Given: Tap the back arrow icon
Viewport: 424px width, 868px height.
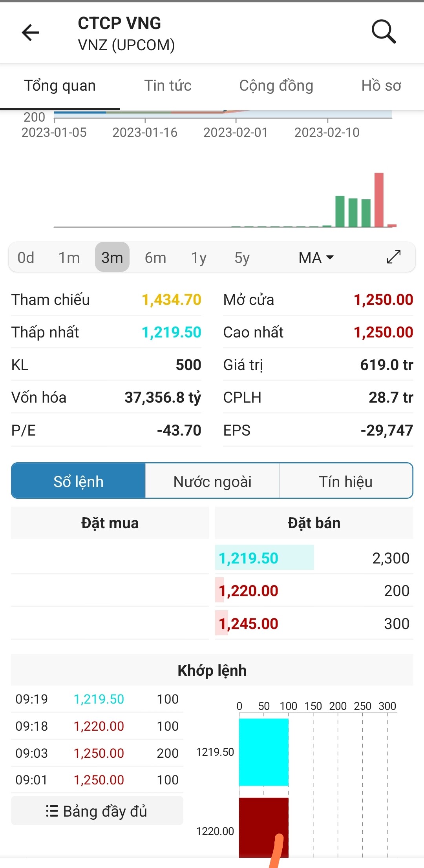Looking at the screenshot, I should 31,32.
